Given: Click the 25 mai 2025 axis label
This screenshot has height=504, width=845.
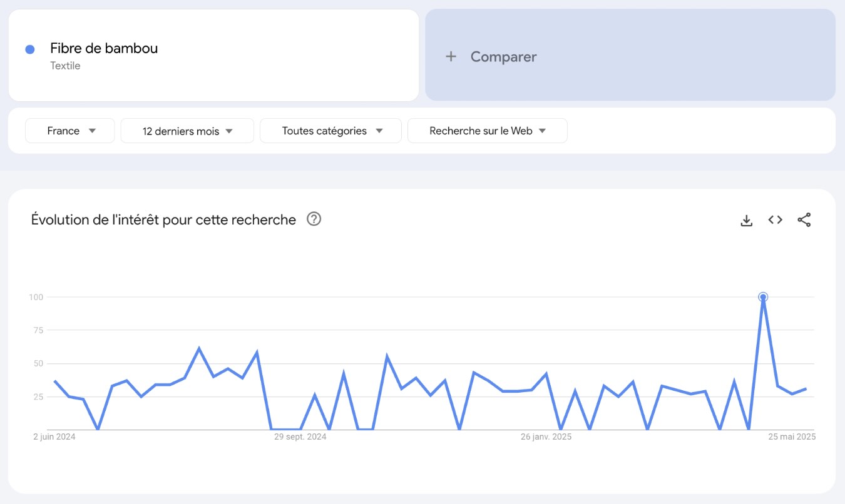Looking at the screenshot, I should (792, 437).
